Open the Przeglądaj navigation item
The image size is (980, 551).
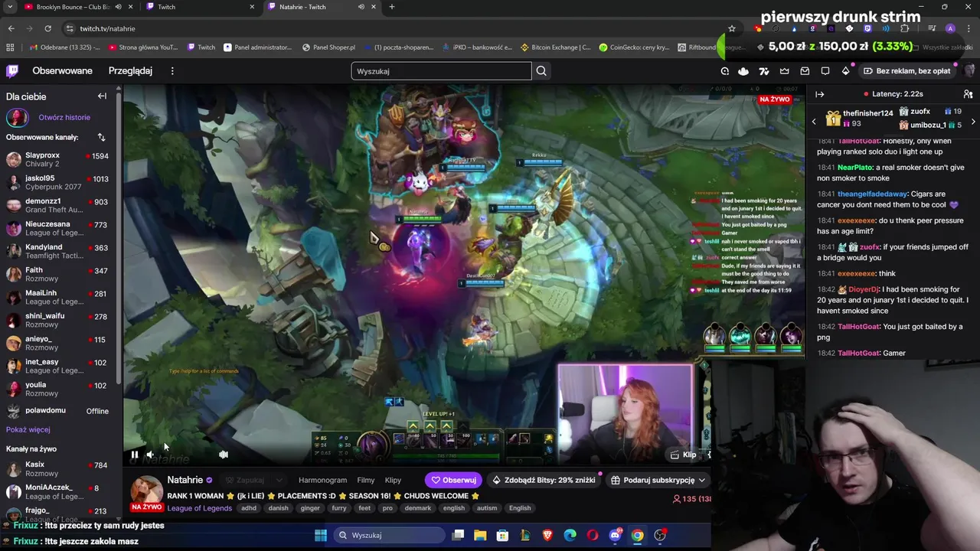pos(130,71)
